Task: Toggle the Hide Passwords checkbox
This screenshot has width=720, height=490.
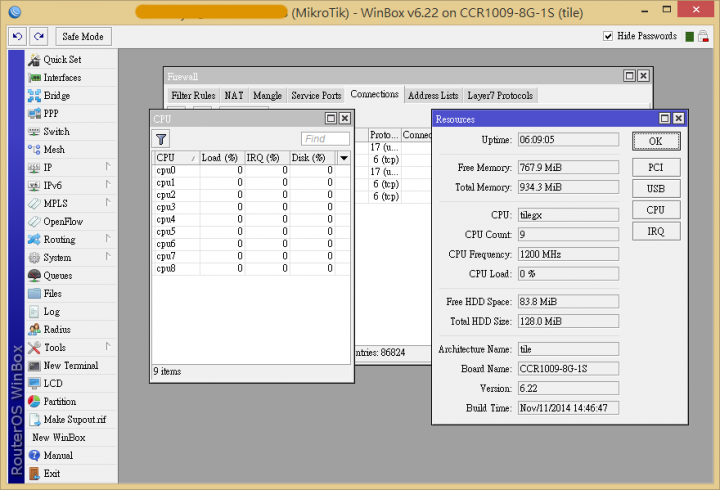Action: [608, 36]
